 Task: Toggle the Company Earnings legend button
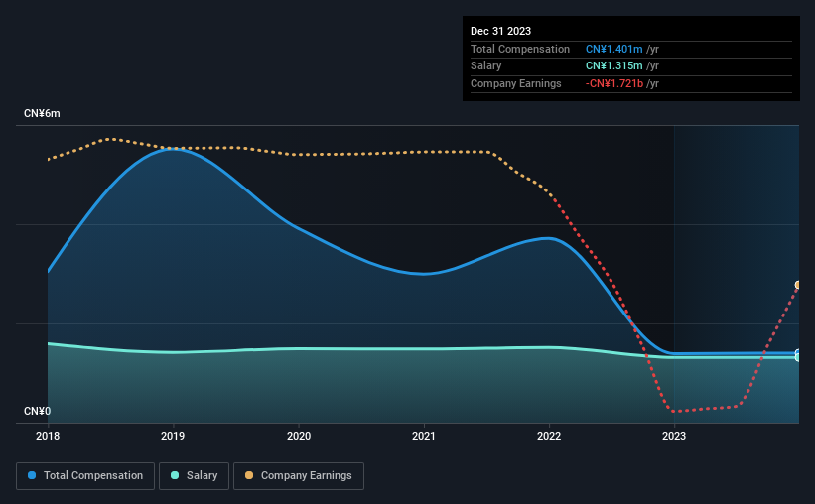[299, 476]
